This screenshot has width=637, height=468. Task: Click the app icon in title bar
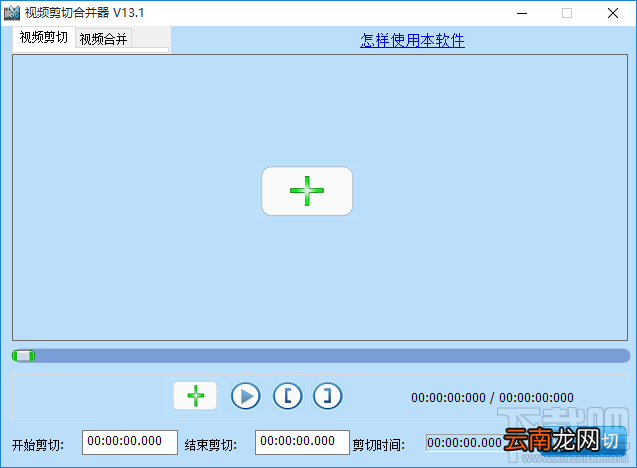pyautogui.click(x=12, y=13)
